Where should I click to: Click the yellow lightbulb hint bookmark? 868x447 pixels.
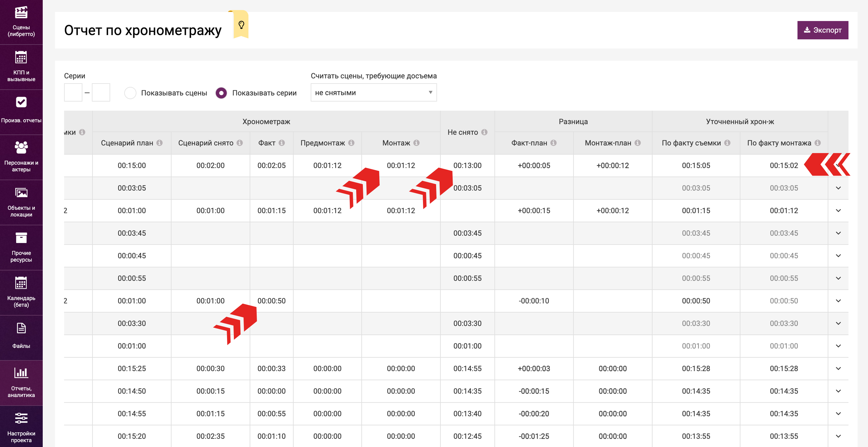coord(241,25)
